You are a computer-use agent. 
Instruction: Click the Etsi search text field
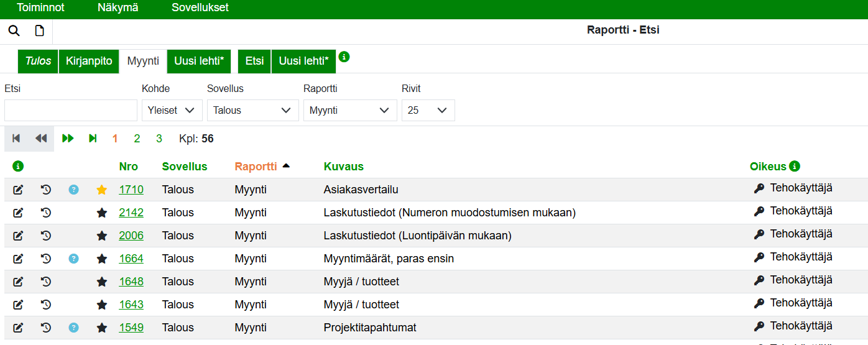(x=71, y=110)
